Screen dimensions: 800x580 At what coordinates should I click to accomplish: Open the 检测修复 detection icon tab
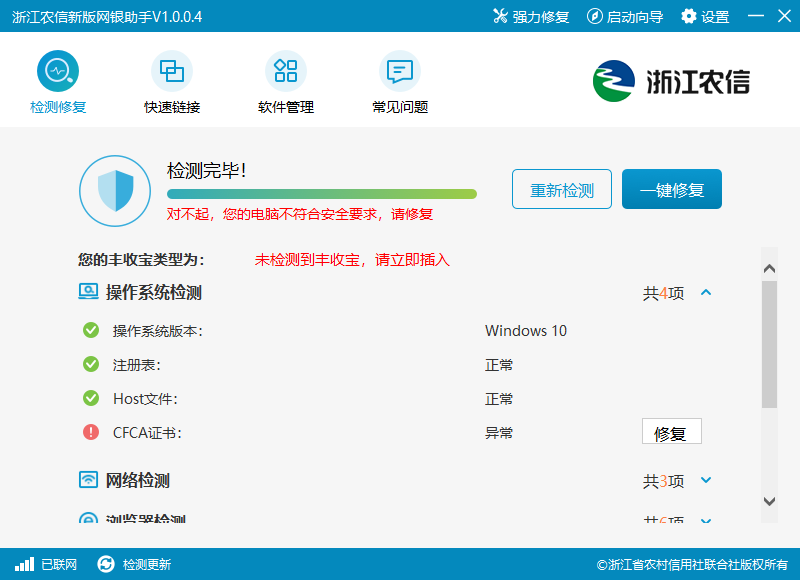pos(58,71)
